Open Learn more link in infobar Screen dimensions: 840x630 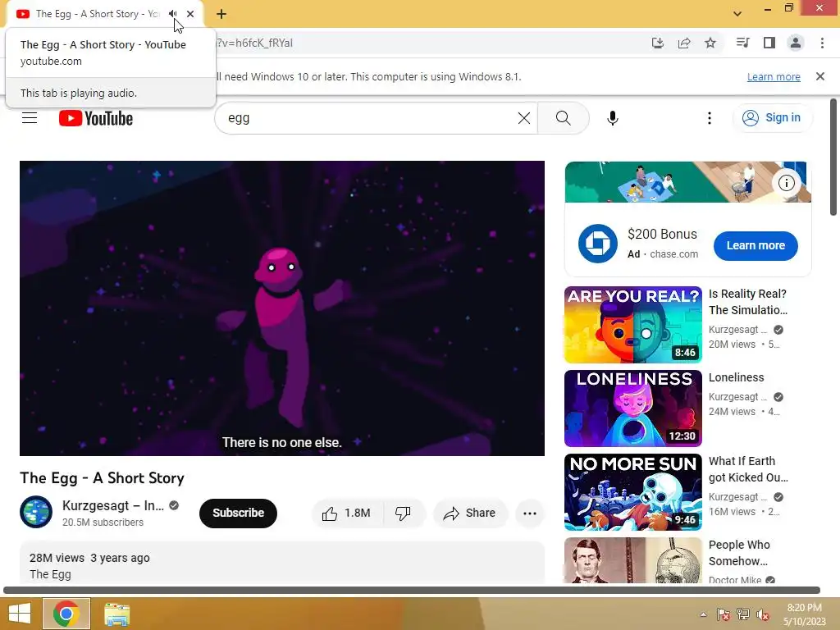pos(774,76)
